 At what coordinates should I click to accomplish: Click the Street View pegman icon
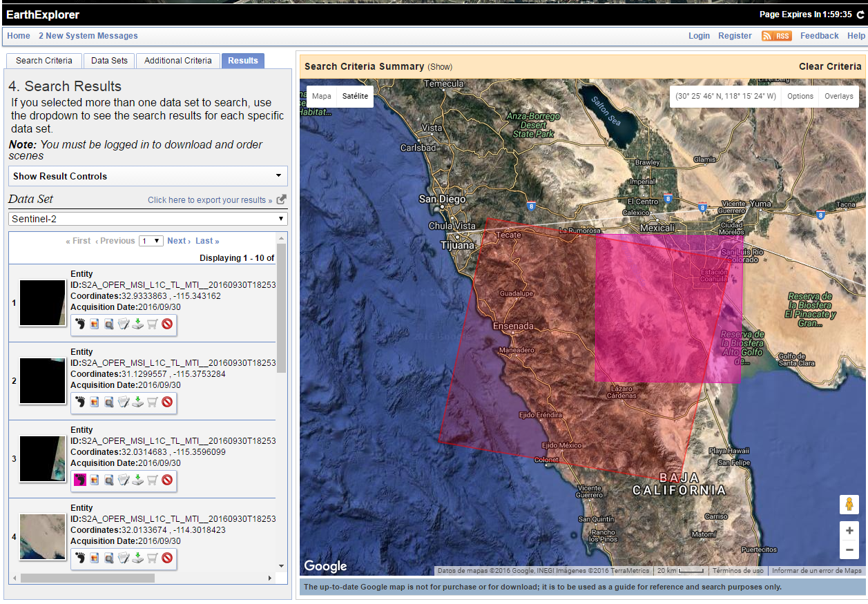point(849,505)
